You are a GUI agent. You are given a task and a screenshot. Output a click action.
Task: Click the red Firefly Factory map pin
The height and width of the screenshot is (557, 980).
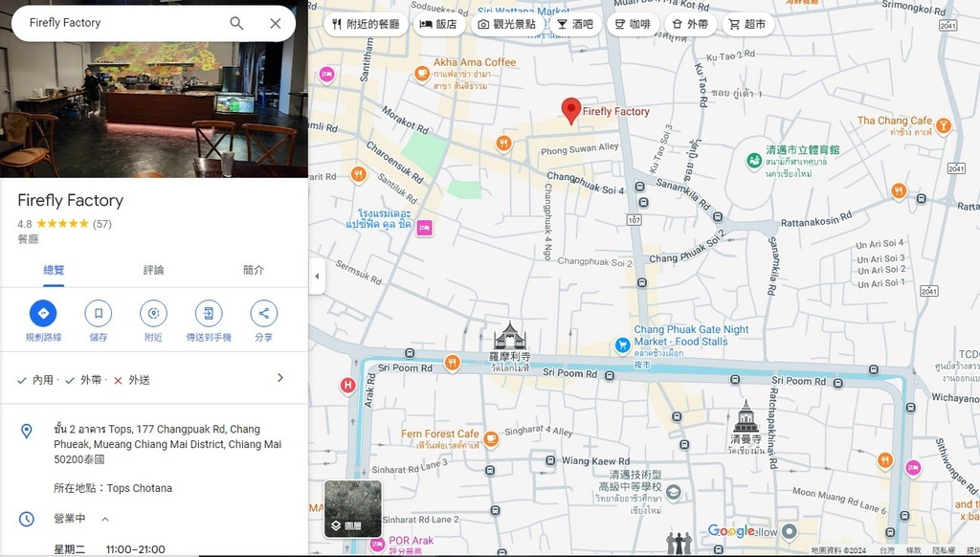[x=570, y=111]
